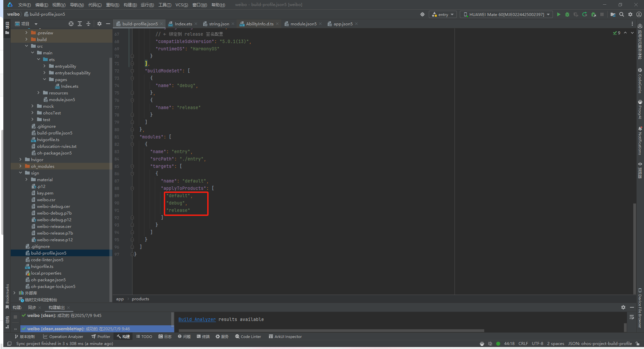Open the Build Analyzer link
644x349 pixels.
197,319
